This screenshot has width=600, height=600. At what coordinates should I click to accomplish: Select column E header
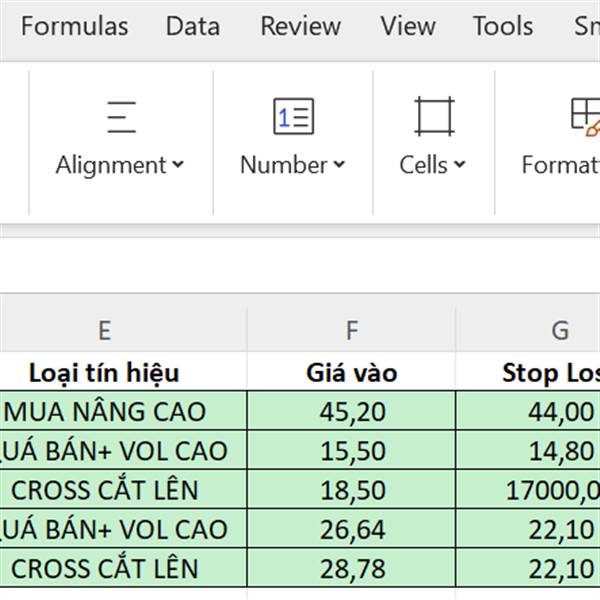(x=104, y=331)
